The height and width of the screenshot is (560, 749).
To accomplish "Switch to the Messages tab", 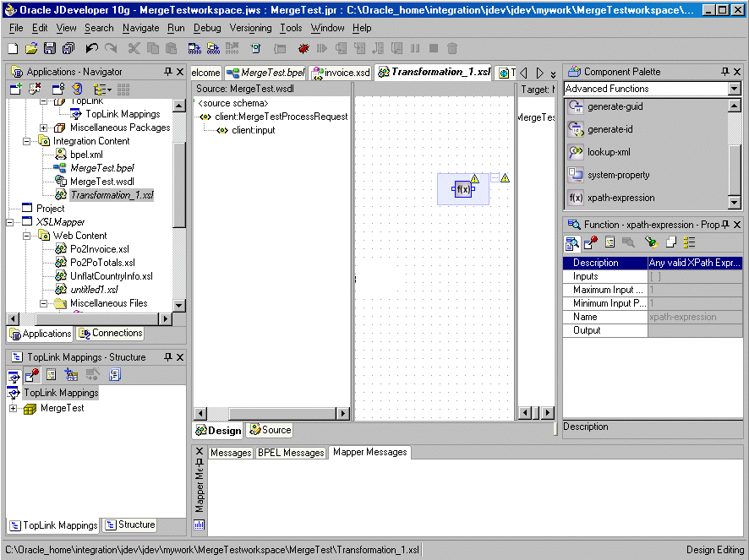I will click(x=231, y=453).
